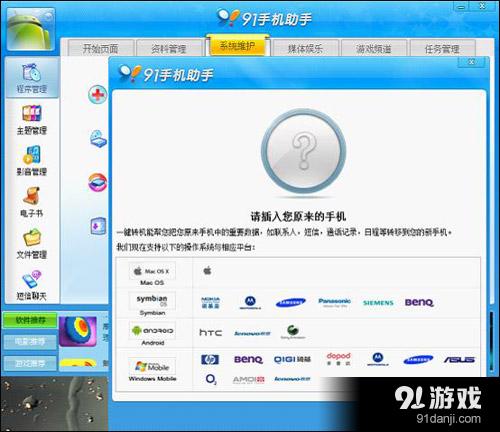Image resolution: width=500 pixels, height=432 pixels.
Task: Click Lenovo logo in Windows Mobile row
Action: point(292,379)
